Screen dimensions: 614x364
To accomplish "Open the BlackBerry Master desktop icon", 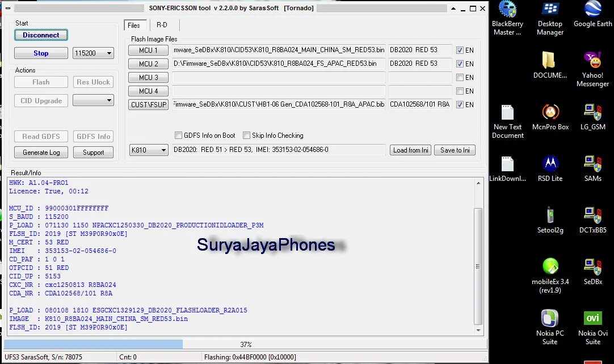I will point(507,10).
